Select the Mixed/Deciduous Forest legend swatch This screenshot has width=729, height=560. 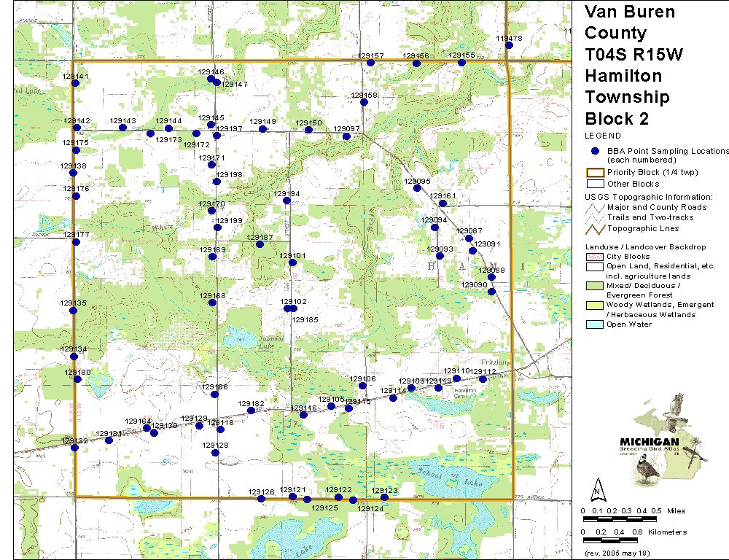point(596,286)
